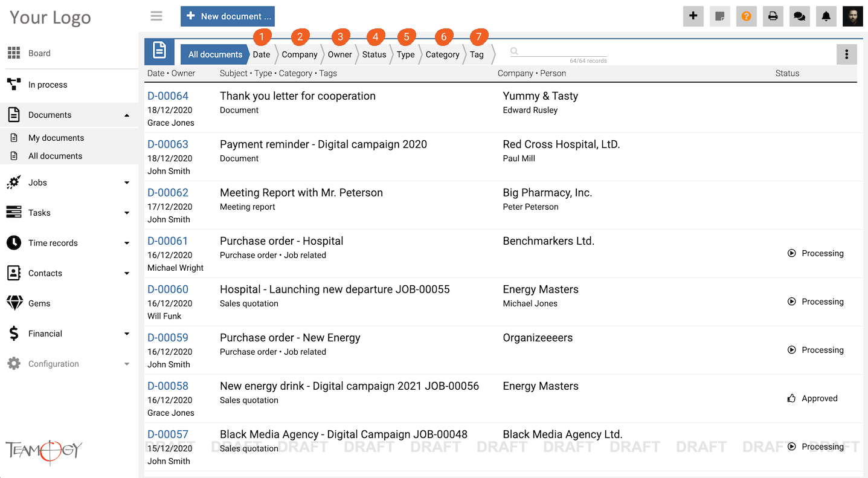Filter documents by Status

point(375,54)
